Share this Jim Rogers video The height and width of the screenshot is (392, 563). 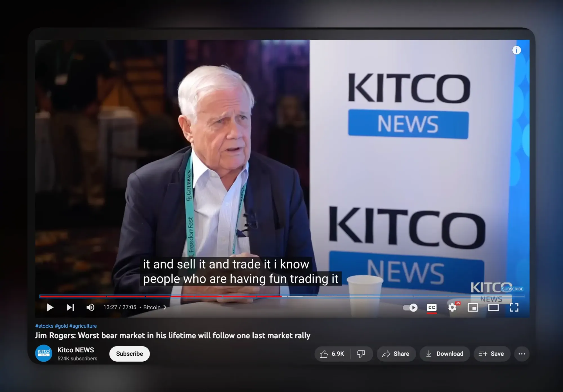click(396, 354)
